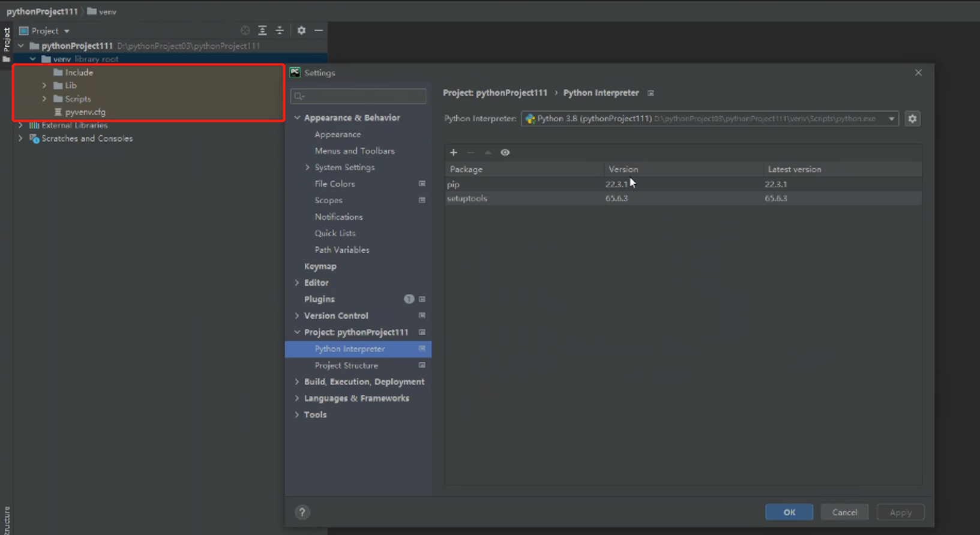Open Project panel options gear
This screenshot has width=980, height=535.
coord(301,31)
